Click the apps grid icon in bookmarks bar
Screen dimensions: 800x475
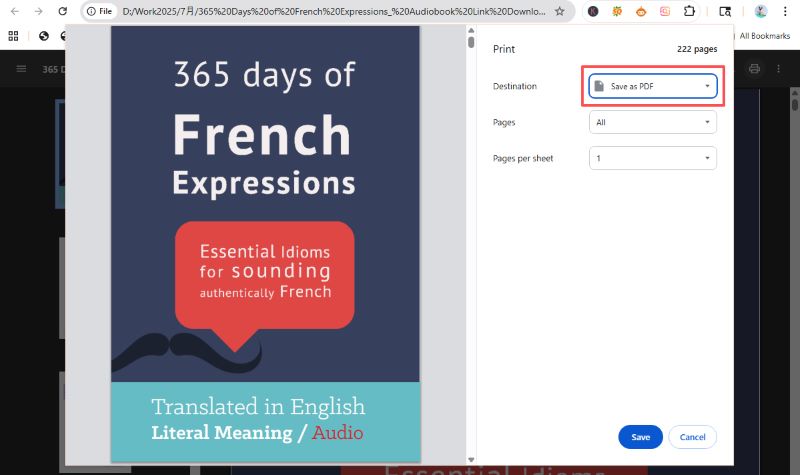pyautogui.click(x=14, y=36)
